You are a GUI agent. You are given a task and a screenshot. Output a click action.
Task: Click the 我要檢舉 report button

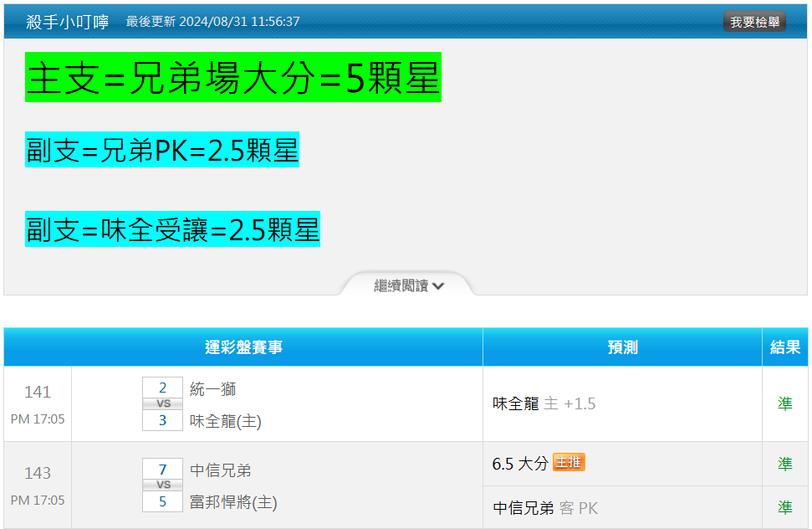(x=754, y=22)
